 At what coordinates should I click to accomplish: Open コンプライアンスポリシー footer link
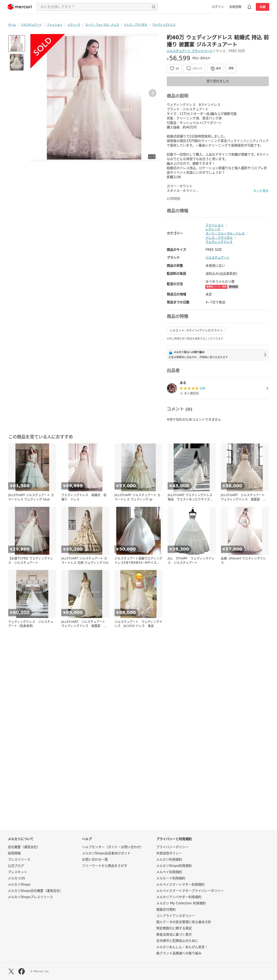pyautogui.click(x=175, y=916)
